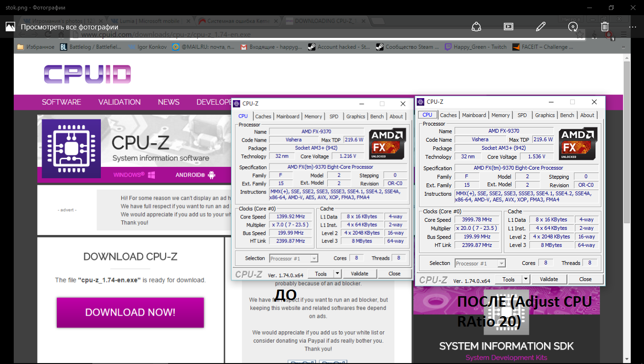644x364 pixels.
Task: Open the FACEIT Challenge bookmark
Action: [x=544, y=47]
